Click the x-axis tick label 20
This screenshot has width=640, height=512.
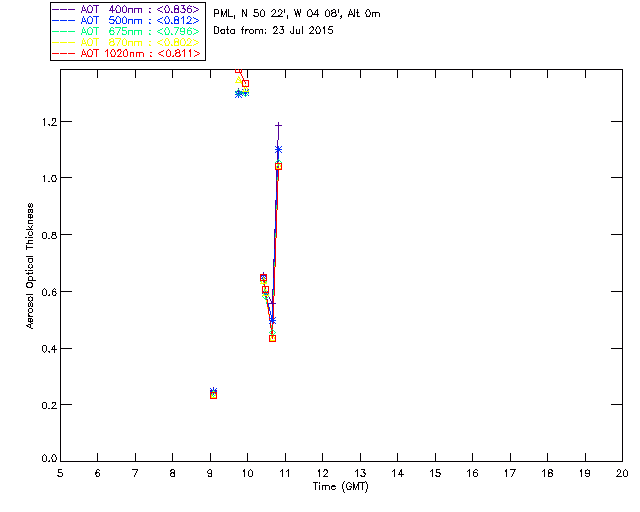tap(622, 473)
